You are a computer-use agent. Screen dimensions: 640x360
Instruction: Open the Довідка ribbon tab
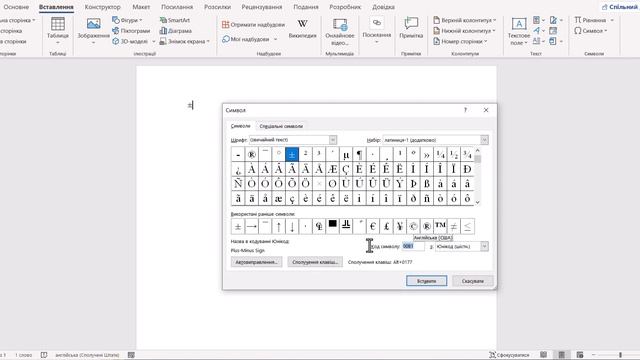(383, 7)
